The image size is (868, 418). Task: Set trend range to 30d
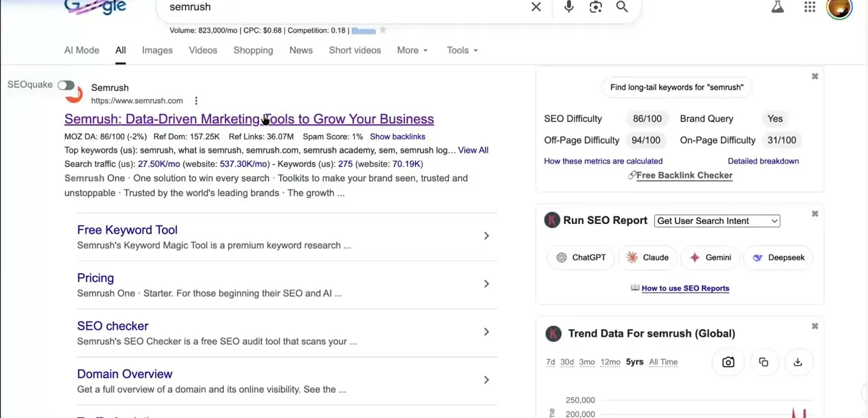(567, 362)
